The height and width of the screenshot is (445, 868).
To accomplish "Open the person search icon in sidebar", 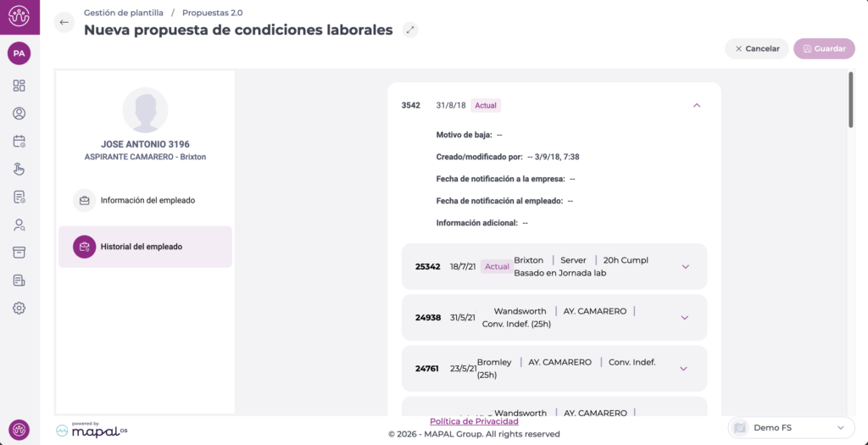I will click(x=19, y=225).
